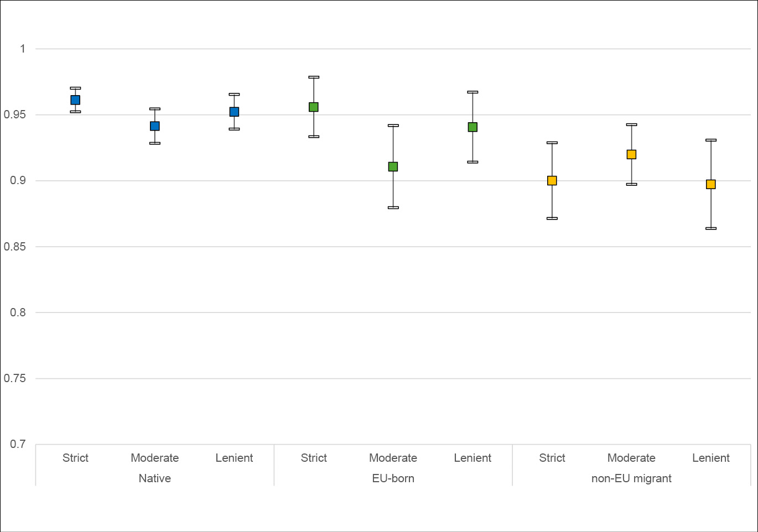Viewport: 758px width, 532px height.
Task: Click the 0.7 y-axis tick label
Action: (x=18, y=444)
